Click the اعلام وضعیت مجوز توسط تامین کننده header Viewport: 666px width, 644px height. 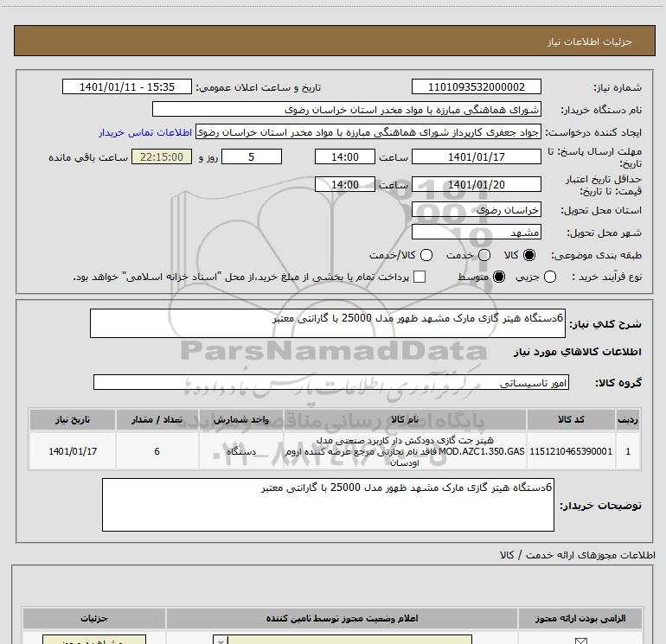click(342, 618)
